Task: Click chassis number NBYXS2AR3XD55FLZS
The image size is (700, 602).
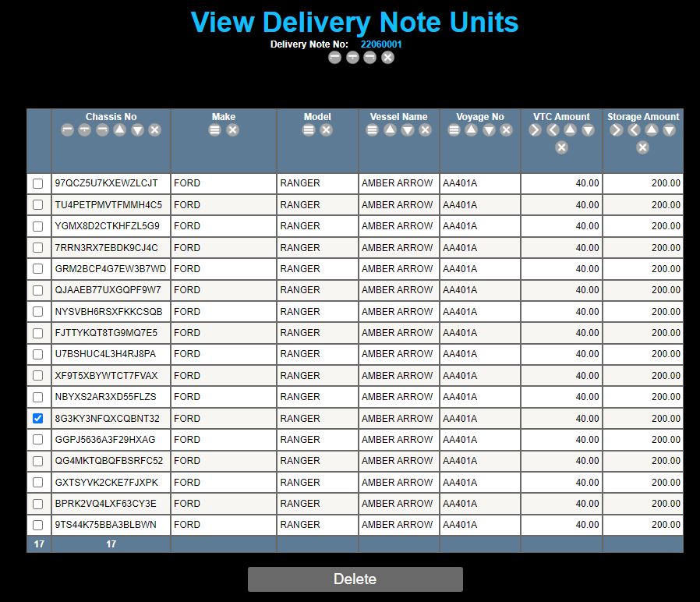Action: [105, 397]
